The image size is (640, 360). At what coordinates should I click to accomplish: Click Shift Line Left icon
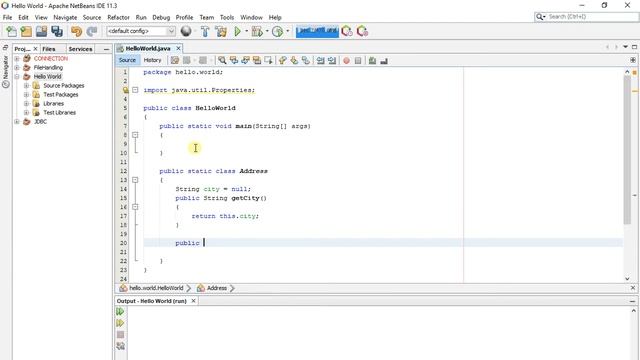click(x=320, y=60)
